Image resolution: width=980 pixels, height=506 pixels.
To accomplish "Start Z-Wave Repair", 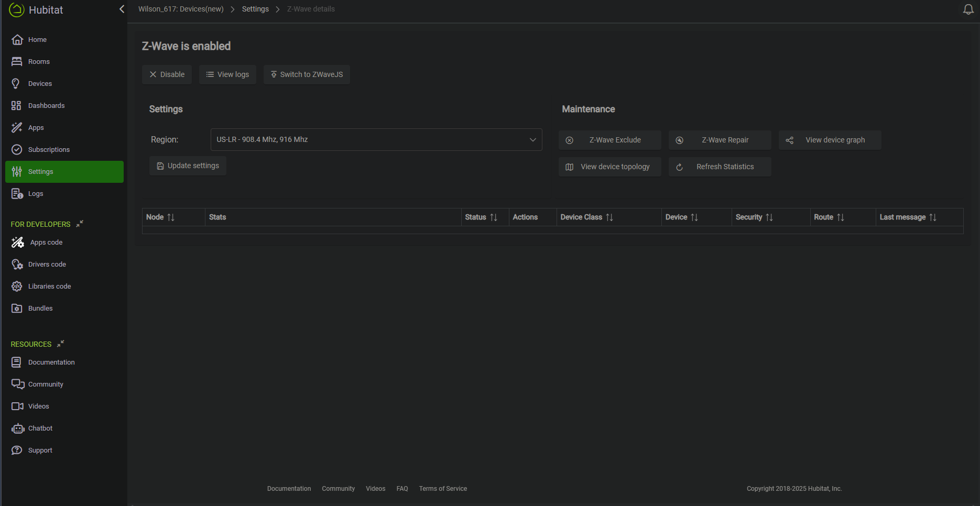I will [720, 140].
